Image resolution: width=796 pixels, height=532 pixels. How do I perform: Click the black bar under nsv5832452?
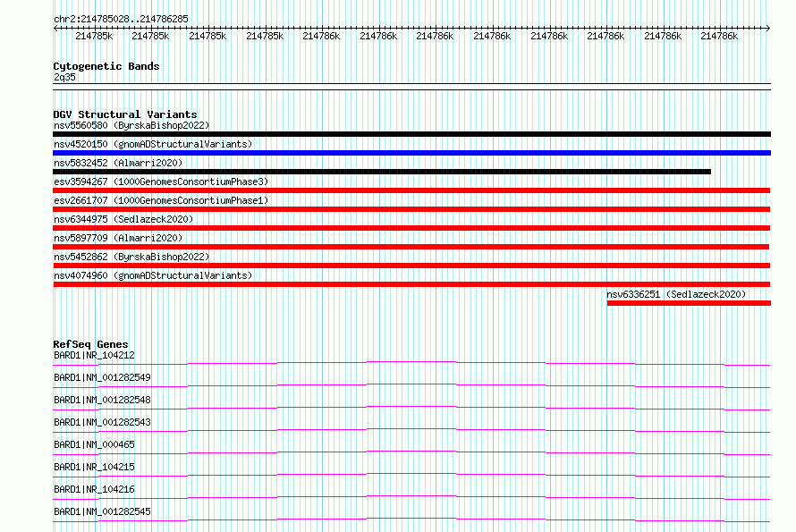(x=382, y=172)
